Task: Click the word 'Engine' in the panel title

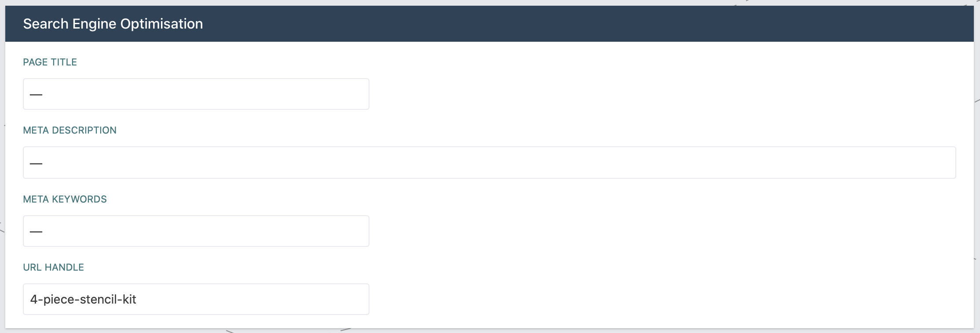Action: (95, 25)
